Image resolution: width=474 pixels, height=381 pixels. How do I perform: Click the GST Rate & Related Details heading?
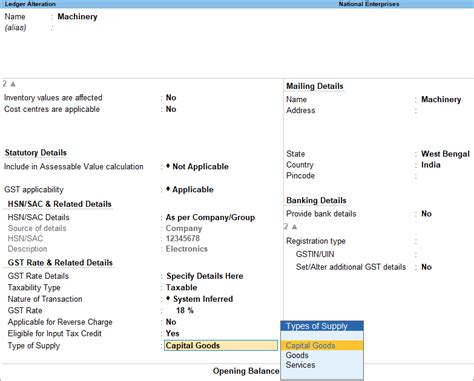[x=60, y=263]
